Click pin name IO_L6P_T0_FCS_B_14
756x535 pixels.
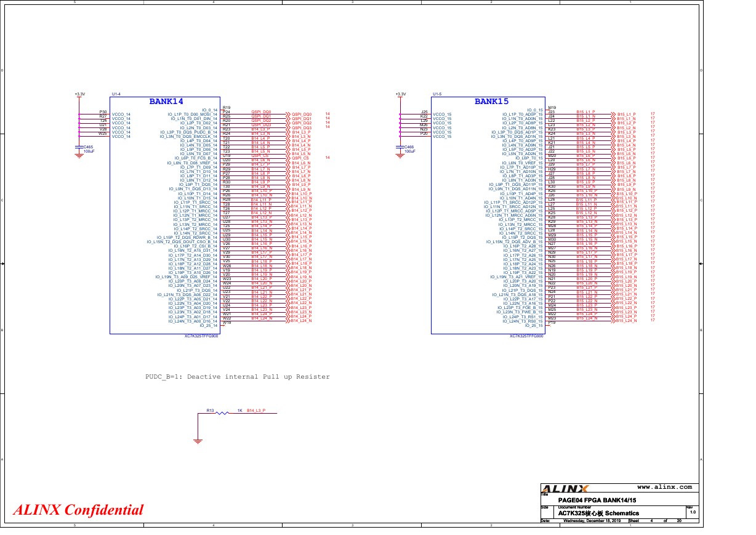tap(195, 159)
